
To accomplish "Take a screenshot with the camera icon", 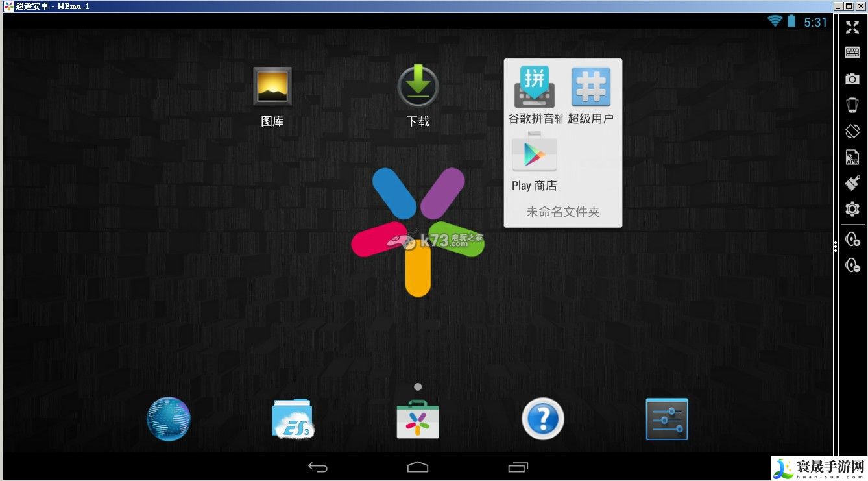I will tap(852, 79).
